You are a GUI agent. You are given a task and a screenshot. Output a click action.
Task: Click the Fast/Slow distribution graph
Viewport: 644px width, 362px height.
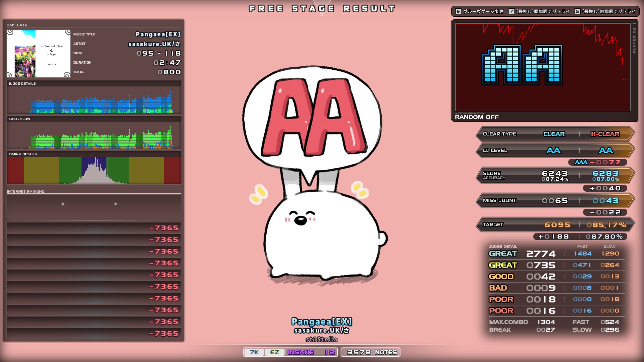tap(94, 136)
